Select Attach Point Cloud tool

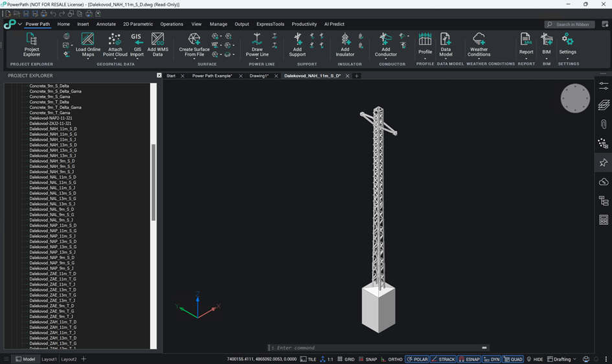[115, 44]
